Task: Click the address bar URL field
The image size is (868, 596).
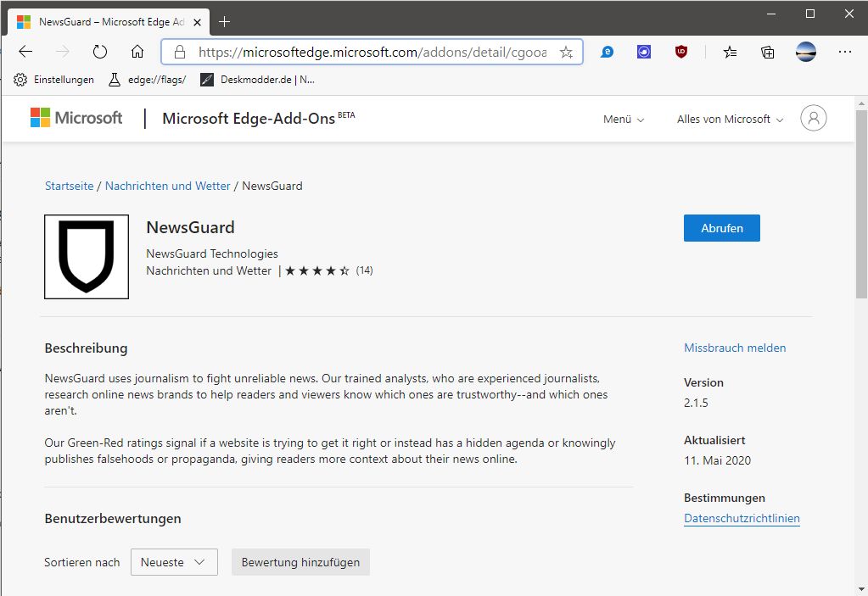Action: click(x=372, y=52)
